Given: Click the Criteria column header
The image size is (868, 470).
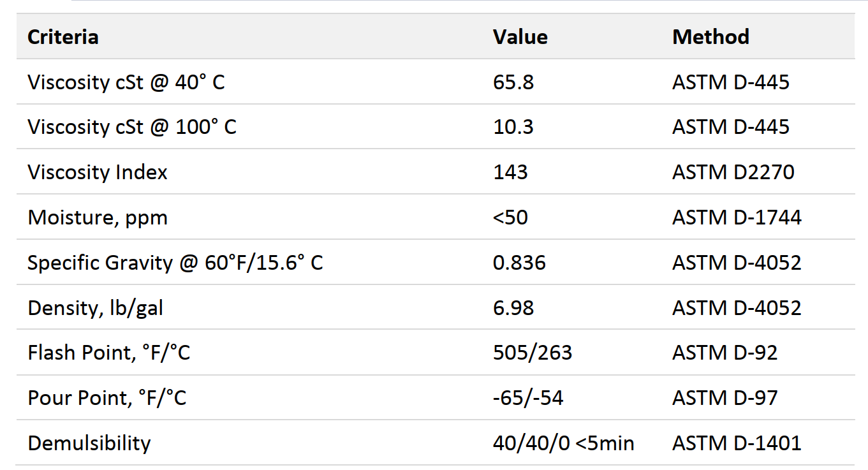Looking at the screenshot, I should point(63,37).
